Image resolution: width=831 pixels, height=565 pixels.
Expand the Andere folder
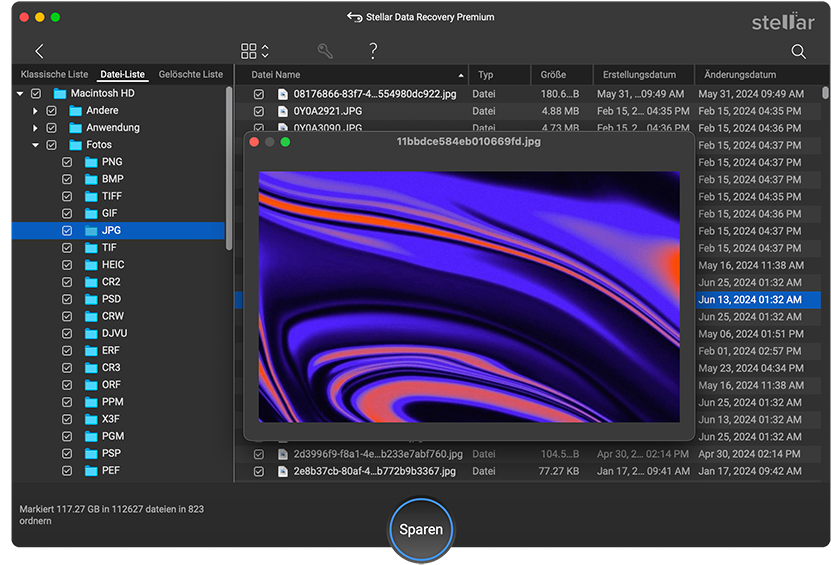(x=35, y=111)
